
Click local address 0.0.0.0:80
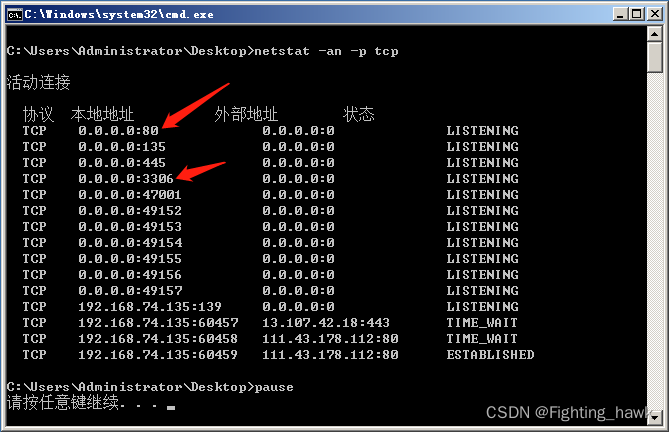pyautogui.click(x=118, y=130)
